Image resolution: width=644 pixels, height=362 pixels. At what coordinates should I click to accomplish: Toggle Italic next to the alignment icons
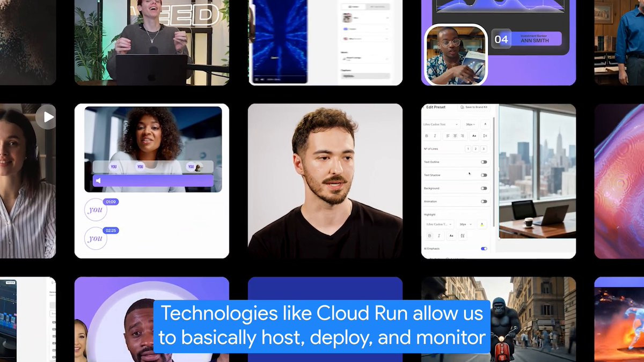tap(435, 136)
